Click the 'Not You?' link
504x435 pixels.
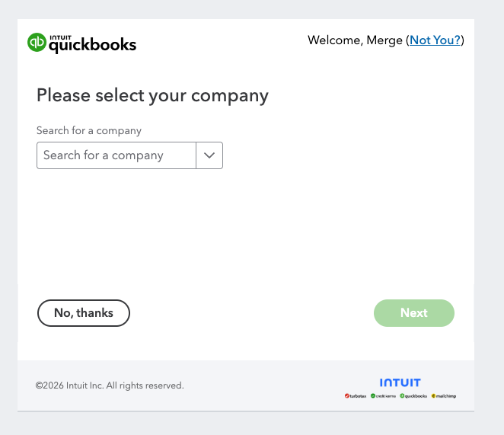(435, 40)
